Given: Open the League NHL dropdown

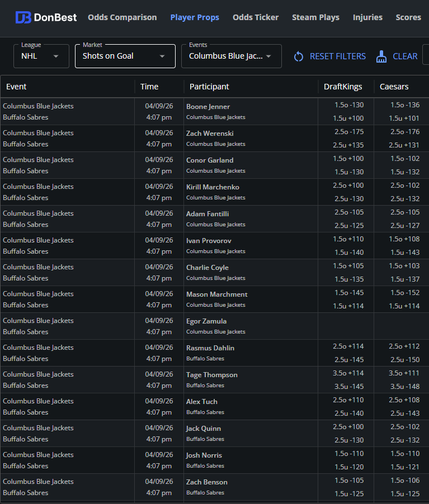Looking at the screenshot, I should point(41,56).
